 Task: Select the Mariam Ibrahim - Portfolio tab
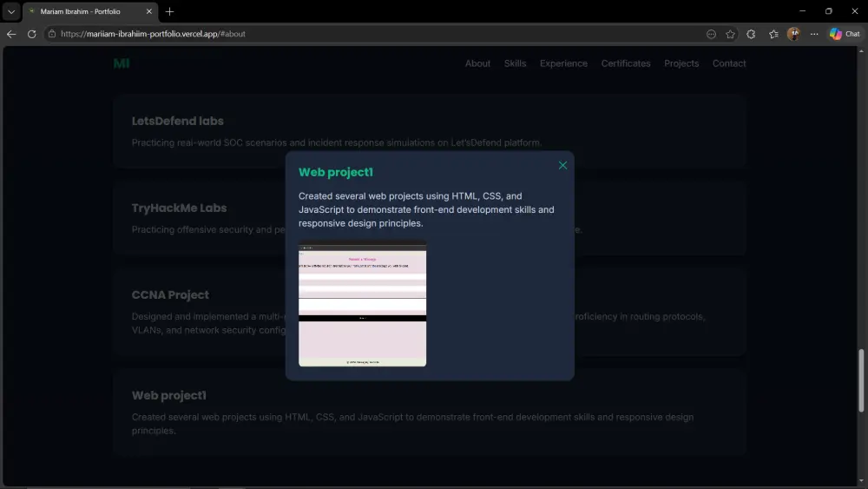point(90,11)
